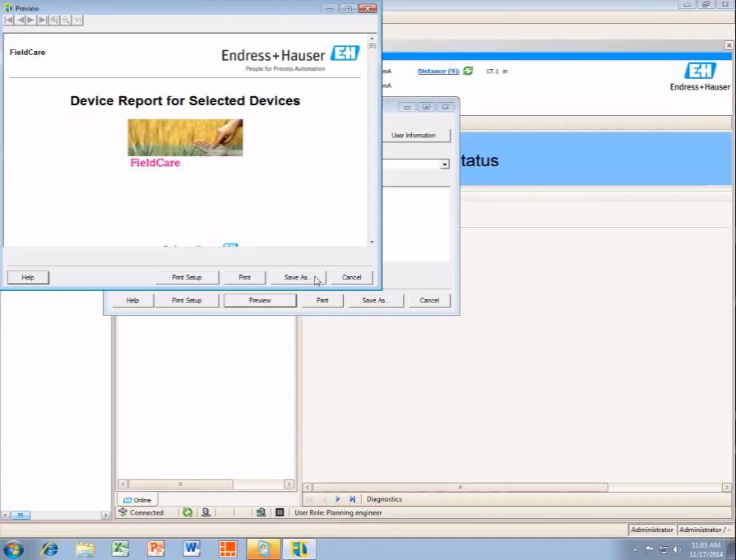Image resolution: width=736 pixels, height=560 pixels.
Task: Click the FieldCare taskbar icon
Action: click(299, 549)
